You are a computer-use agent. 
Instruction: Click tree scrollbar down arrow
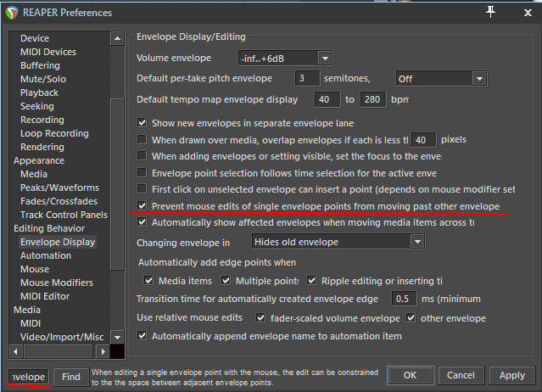click(117, 337)
